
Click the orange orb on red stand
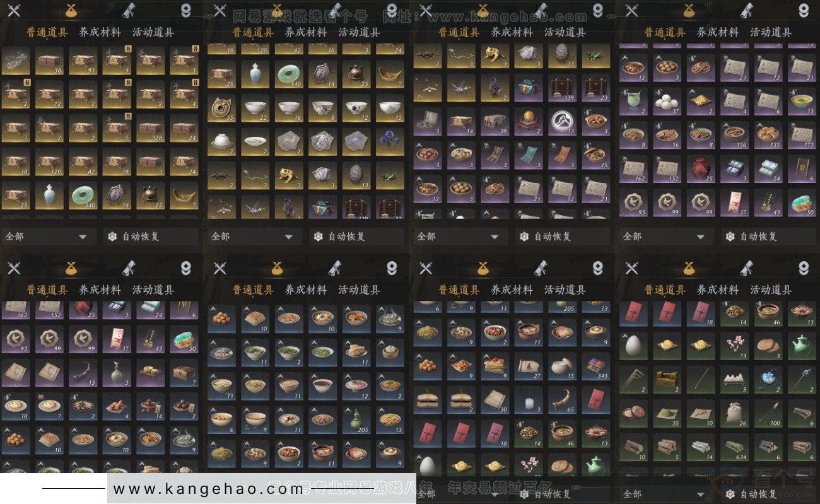528,120
